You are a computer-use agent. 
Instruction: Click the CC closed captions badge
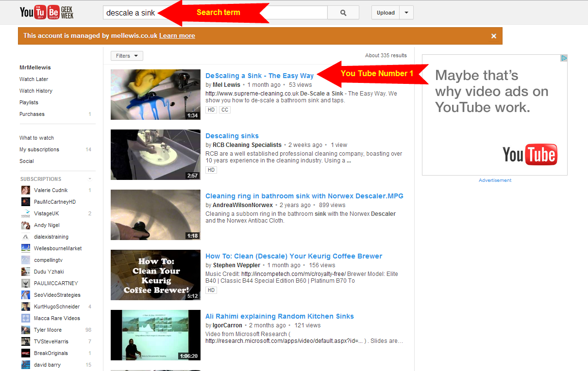tap(224, 110)
